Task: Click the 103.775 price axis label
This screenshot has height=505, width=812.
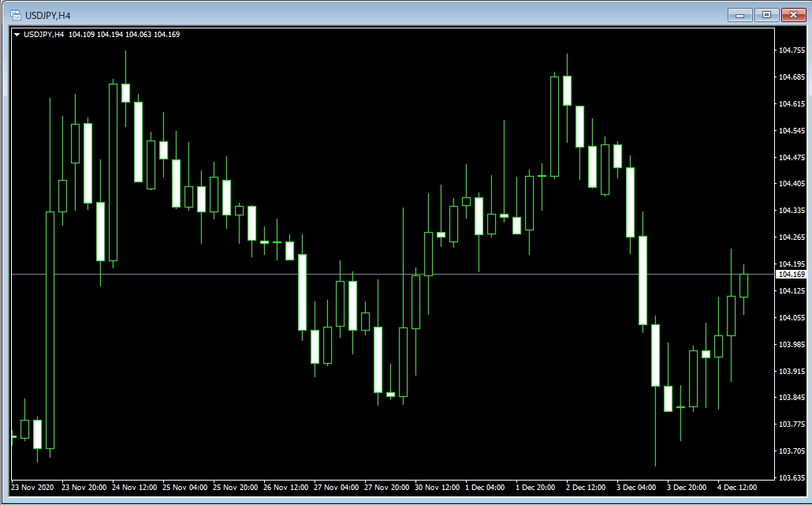Action: (x=792, y=425)
